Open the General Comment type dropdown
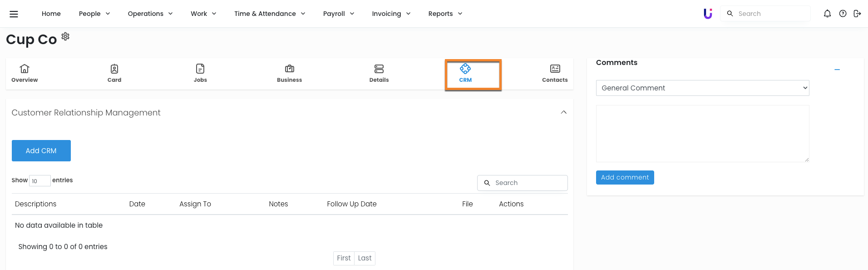The image size is (868, 270). click(702, 88)
